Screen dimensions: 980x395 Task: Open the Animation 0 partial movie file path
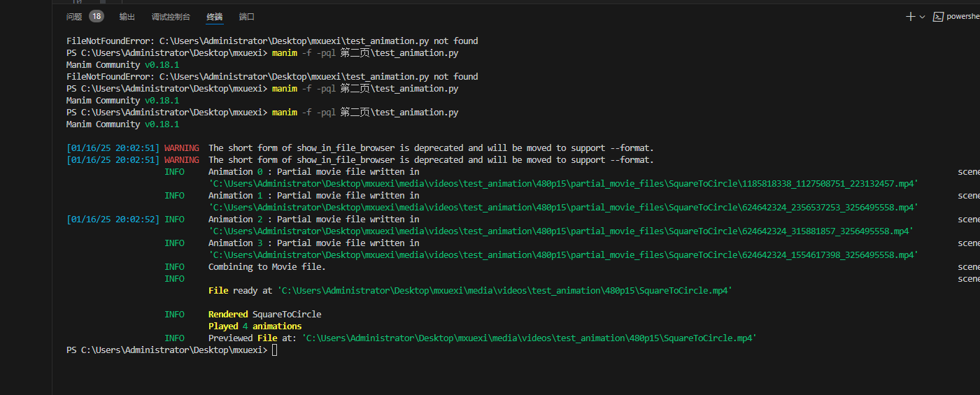tap(563, 184)
